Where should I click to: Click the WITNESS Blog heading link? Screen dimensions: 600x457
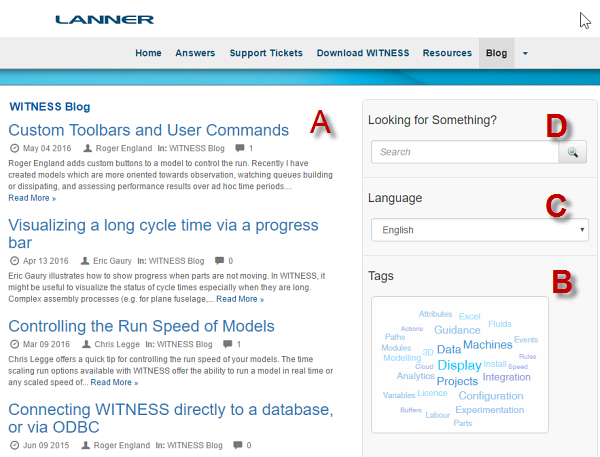(50, 106)
